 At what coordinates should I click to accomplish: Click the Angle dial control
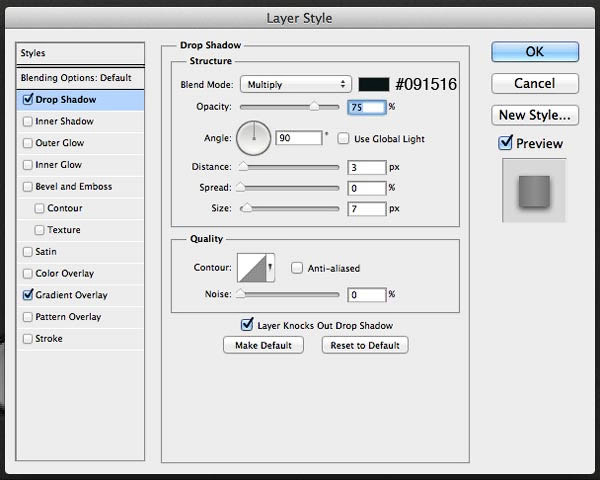(253, 138)
